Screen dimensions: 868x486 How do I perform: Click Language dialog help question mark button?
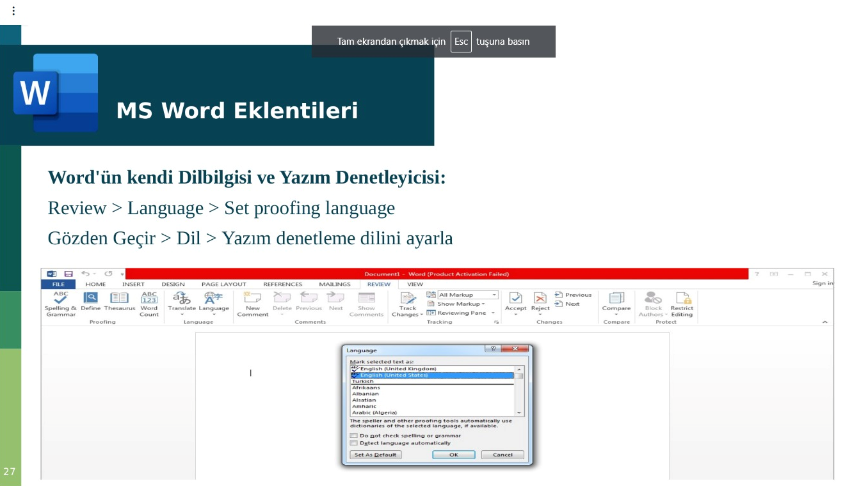tap(492, 349)
